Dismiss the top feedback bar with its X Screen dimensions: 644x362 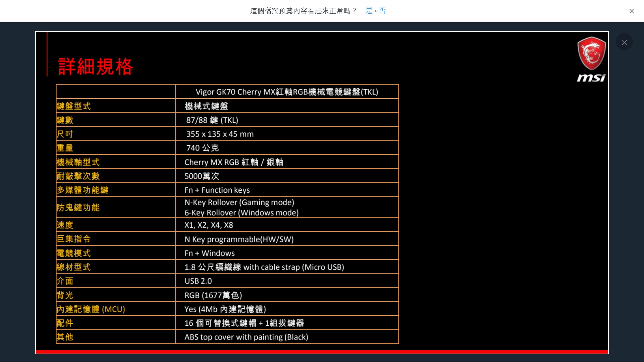(x=632, y=11)
